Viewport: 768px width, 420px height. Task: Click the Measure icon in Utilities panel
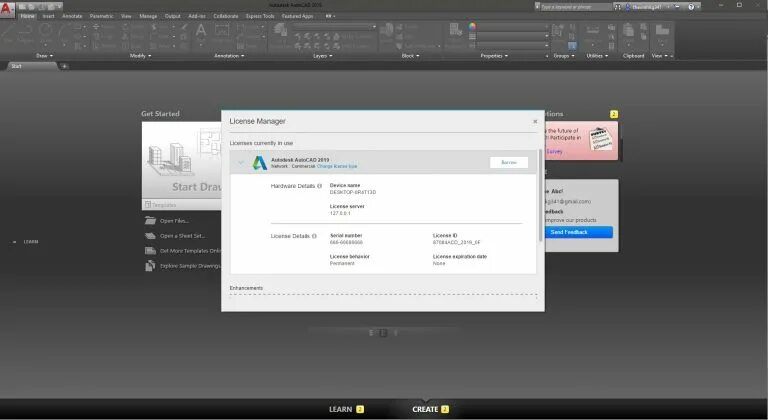(x=592, y=32)
